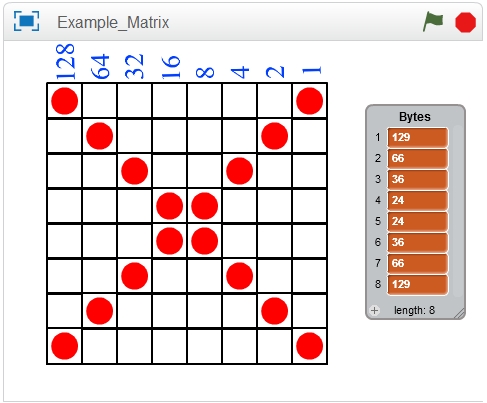
Task: Click the Bytes list scrollbar
Action: click(458, 211)
